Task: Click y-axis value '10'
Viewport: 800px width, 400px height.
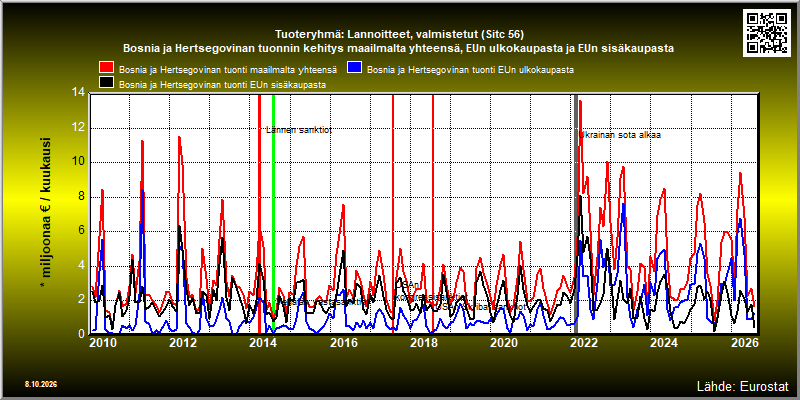Action: pos(78,163)
